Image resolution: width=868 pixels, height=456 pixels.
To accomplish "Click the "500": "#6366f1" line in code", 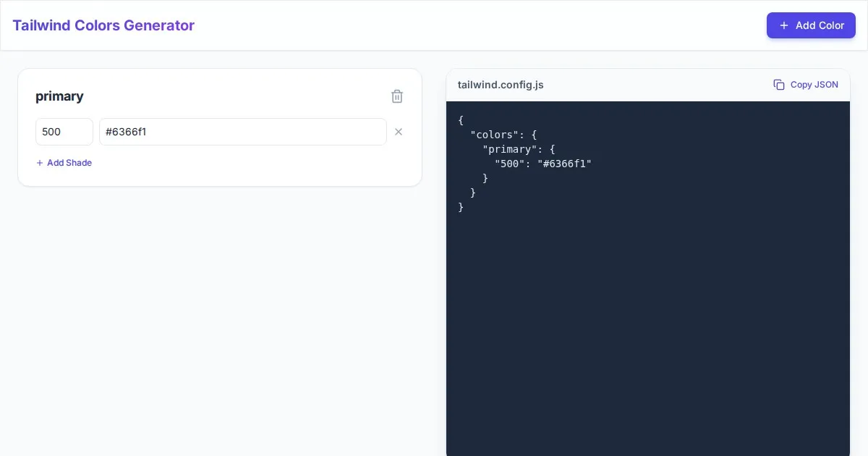I will 542,164.
